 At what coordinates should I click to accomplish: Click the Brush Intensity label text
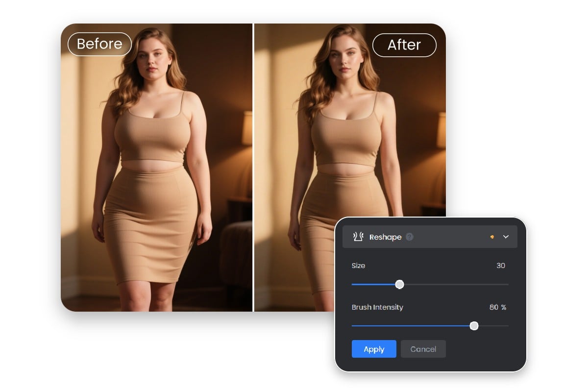(377, 307)
